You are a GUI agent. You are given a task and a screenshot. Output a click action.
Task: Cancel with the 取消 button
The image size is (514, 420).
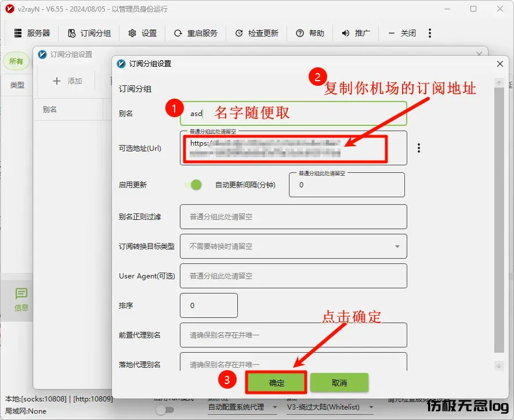tap(339, 383)
